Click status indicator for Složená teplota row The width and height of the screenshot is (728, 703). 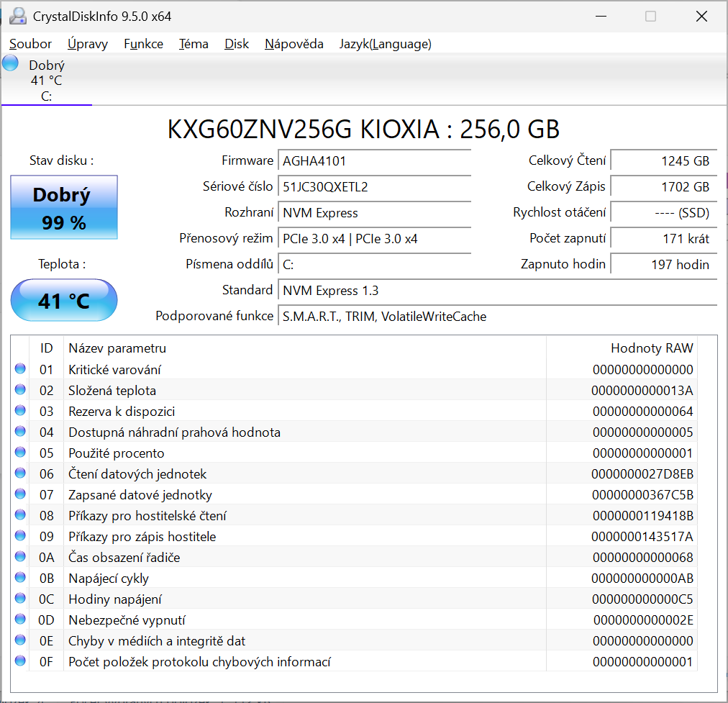[x=21, y=390]
